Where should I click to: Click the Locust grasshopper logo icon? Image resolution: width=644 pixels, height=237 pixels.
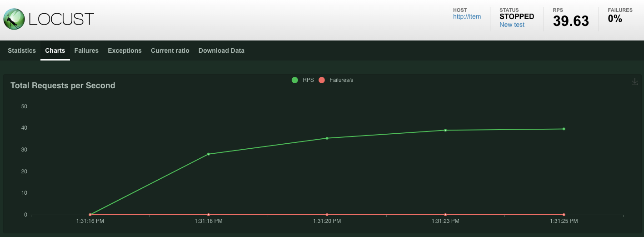tap(14, 19)
